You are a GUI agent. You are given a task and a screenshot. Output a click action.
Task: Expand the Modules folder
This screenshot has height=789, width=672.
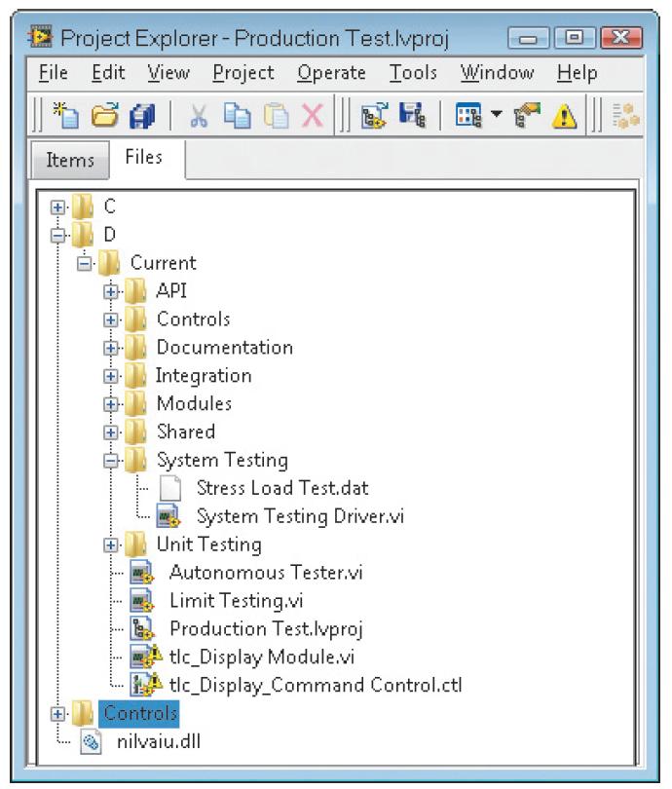click(x=111, y=404)
